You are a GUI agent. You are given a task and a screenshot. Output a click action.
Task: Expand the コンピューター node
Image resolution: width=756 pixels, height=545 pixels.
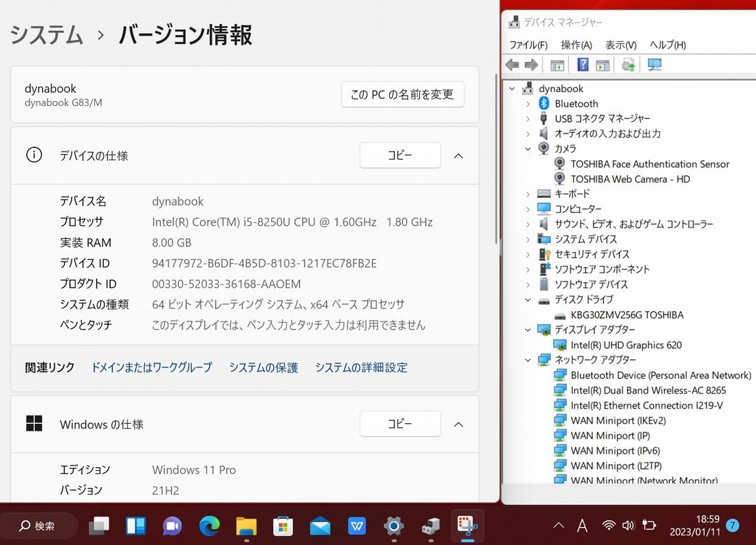click(528, 209)
